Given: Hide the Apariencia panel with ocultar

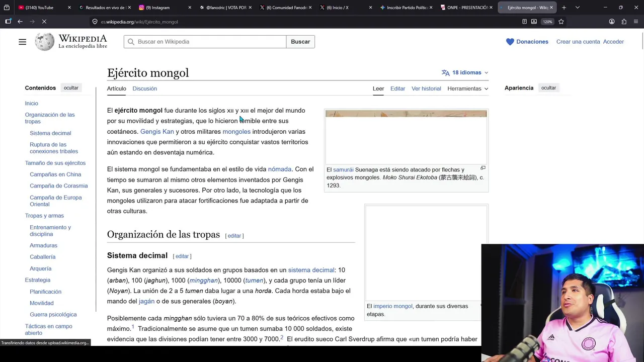Looking at the screenshot, I should click(548, 88).
